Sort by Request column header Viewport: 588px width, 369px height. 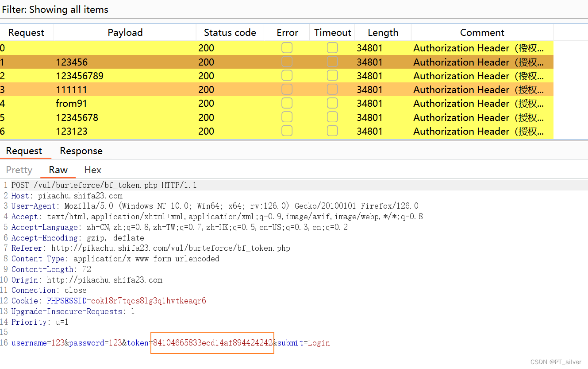click(27, 32)
